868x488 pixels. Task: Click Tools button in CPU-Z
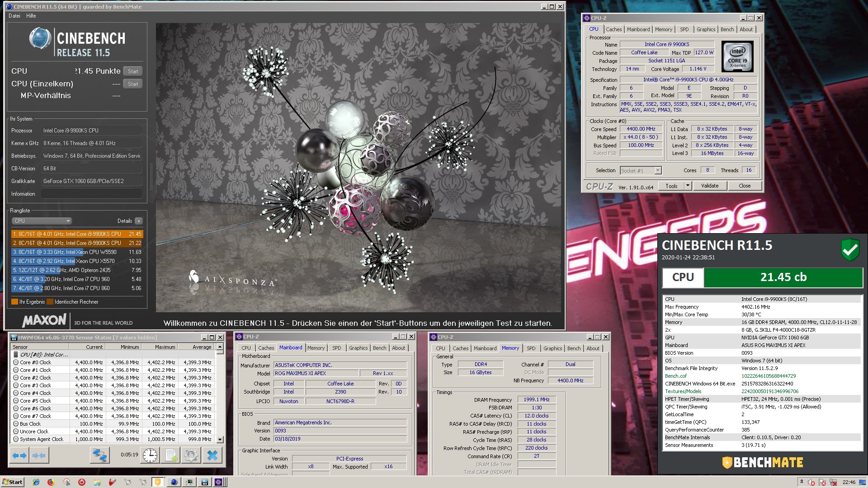pyautogui.click(x=671, y=186)
